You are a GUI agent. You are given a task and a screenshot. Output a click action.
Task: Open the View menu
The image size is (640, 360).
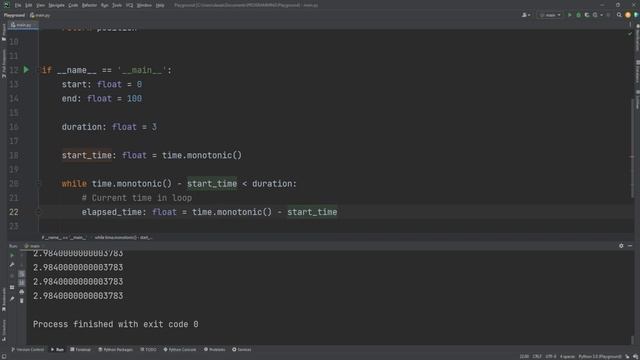coord(40,5)
